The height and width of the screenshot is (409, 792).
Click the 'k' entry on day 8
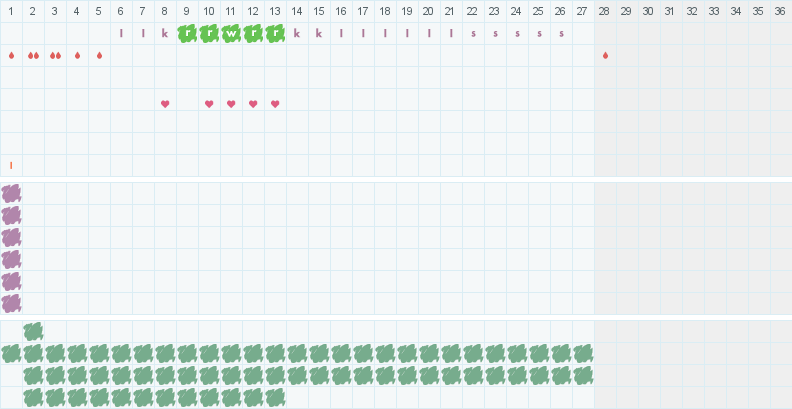click(165, 33)
